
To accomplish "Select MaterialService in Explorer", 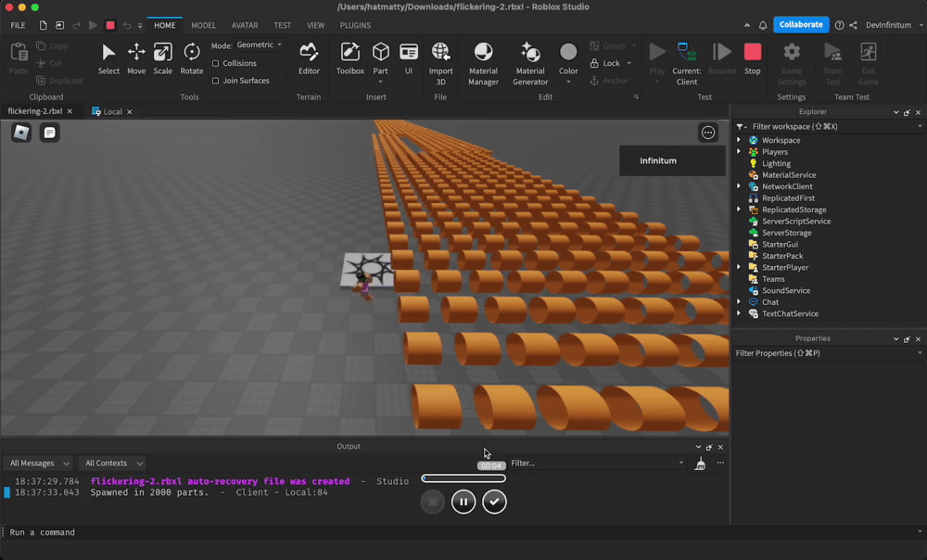I will (x=789, y=175).
